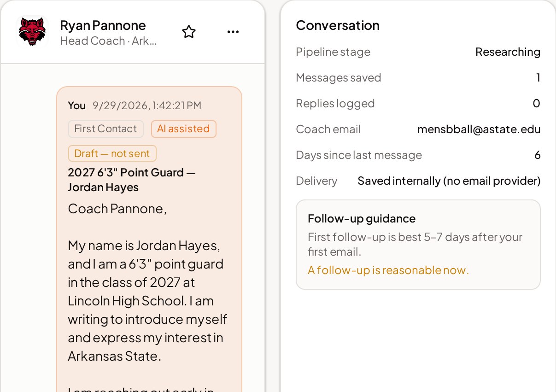The image size is (556, 392).
Task: Click subject line 2027 6'3" Point Guard
Action: click(x=132, y=180)
